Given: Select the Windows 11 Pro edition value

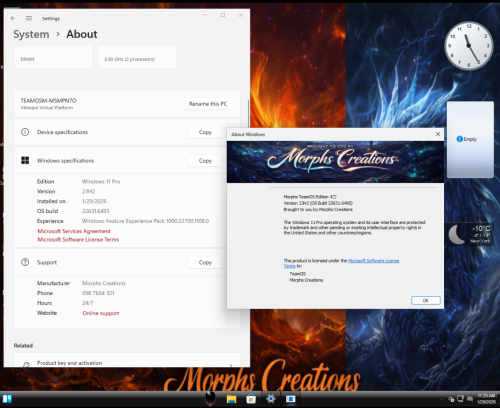Looking at the screenshot, I should [x=101, y=181].
